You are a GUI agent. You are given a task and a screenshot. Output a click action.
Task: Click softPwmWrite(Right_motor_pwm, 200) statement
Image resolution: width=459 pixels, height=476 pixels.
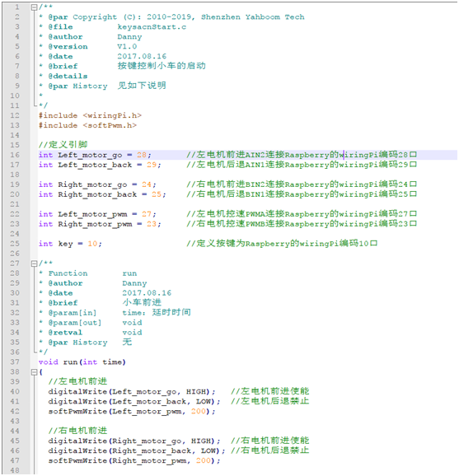click(134, 461)
